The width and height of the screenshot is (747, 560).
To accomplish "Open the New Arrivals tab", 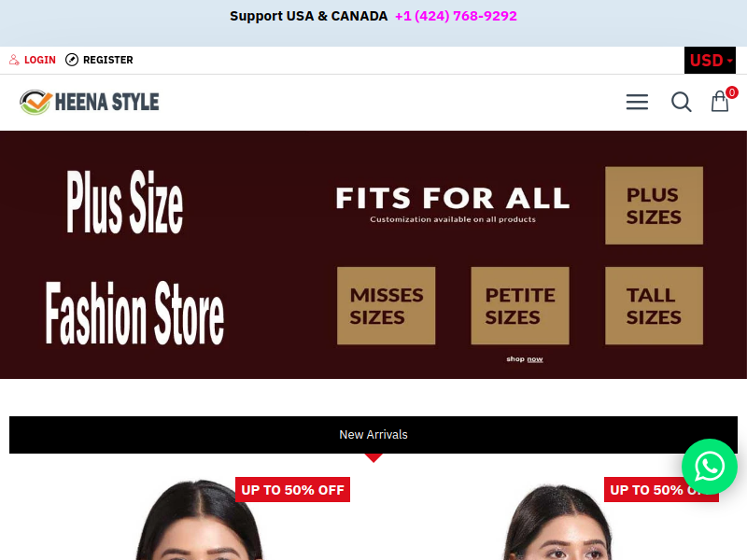I will tap(373, 435).
